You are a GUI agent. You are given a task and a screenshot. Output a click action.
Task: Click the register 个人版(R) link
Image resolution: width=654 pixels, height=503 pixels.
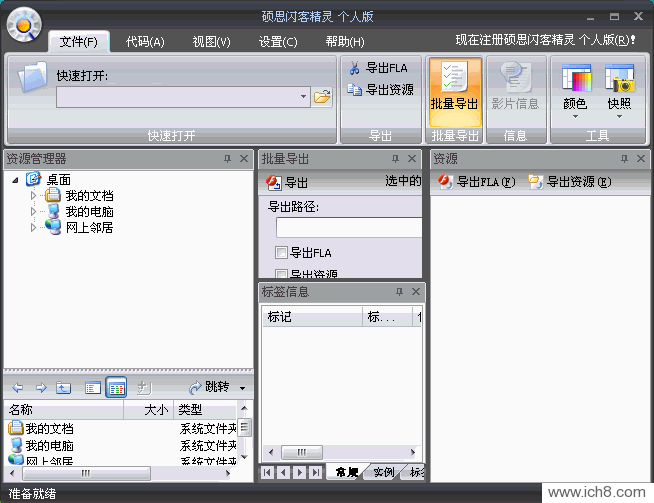point(546,40)
